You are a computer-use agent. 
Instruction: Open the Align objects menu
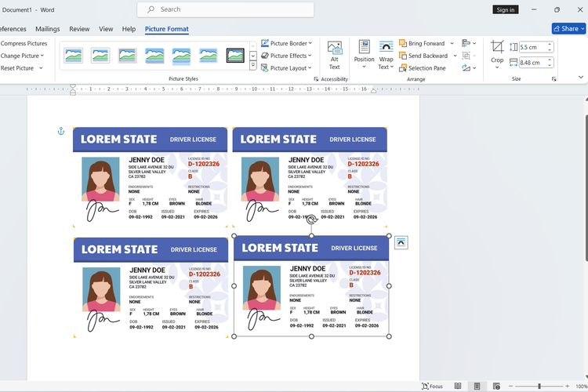click(x=469, y=43)
